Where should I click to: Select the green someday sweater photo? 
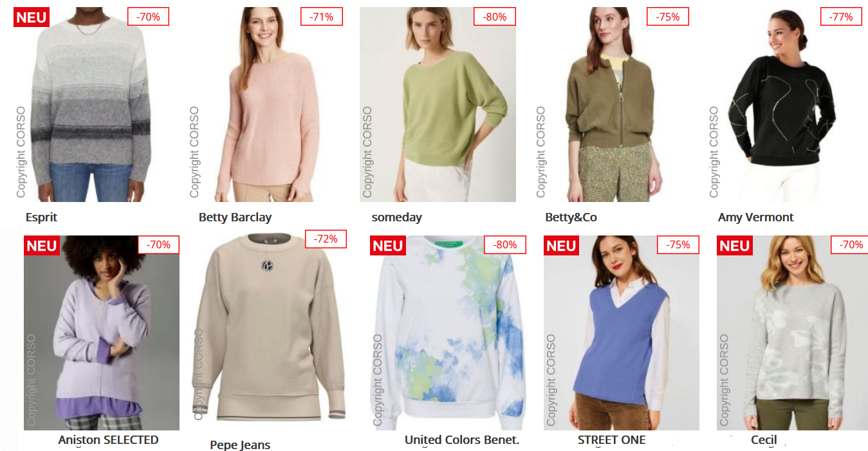(x=438, y=104)
